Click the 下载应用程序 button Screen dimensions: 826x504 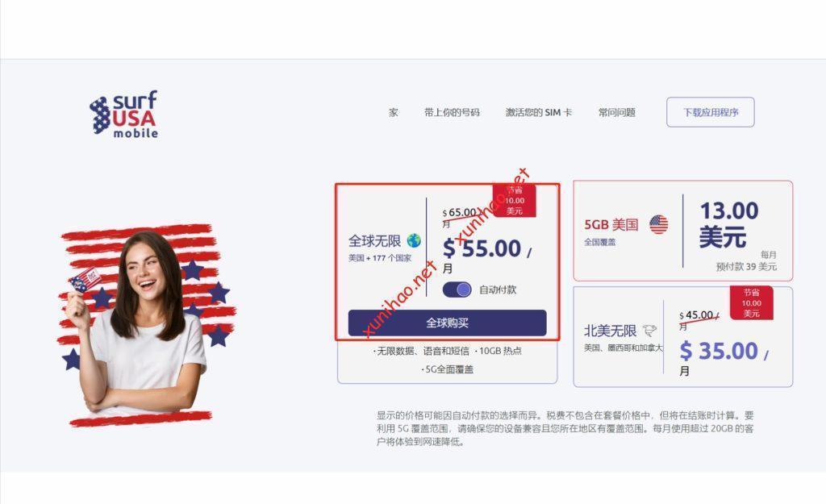pyautogui.click(x=710, y=112)
